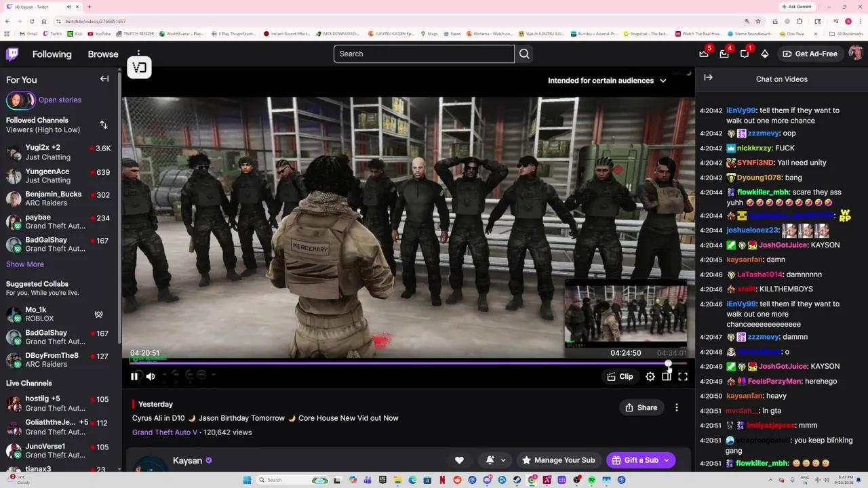This screenshot has height=488, width=868.
Task: Mute the video volume
Action: tap(151, 377)
